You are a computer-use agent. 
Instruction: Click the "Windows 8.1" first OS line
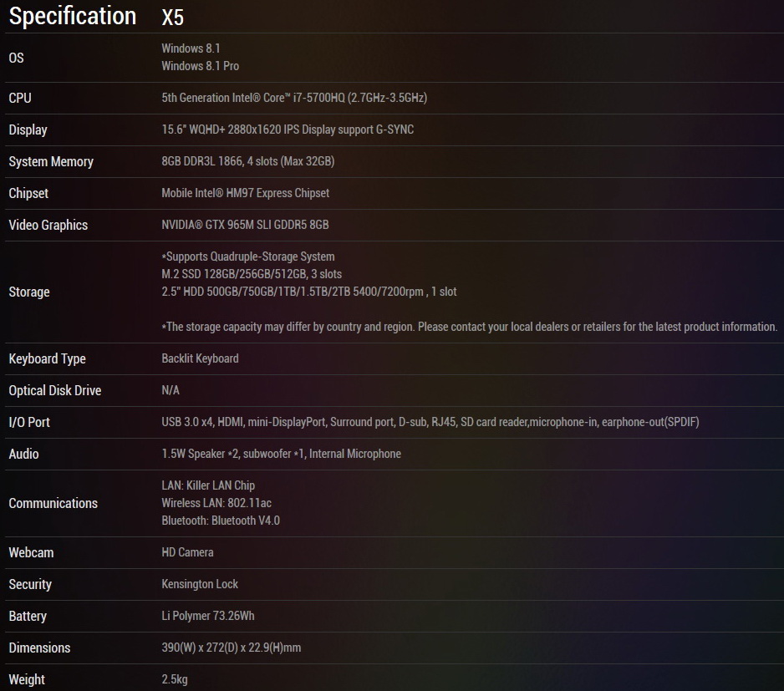191,48
